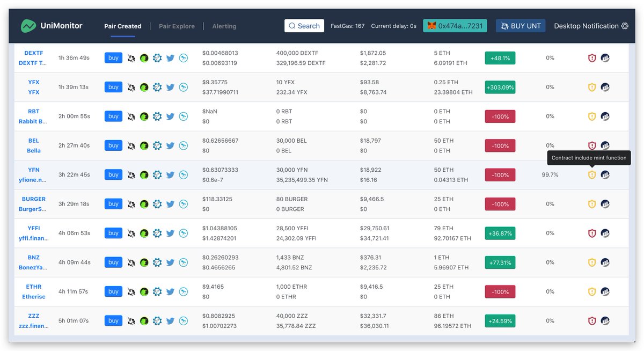Open the ZZZ token link
The height and width of the screenshot is (351, 644).
tap(34, 321)
